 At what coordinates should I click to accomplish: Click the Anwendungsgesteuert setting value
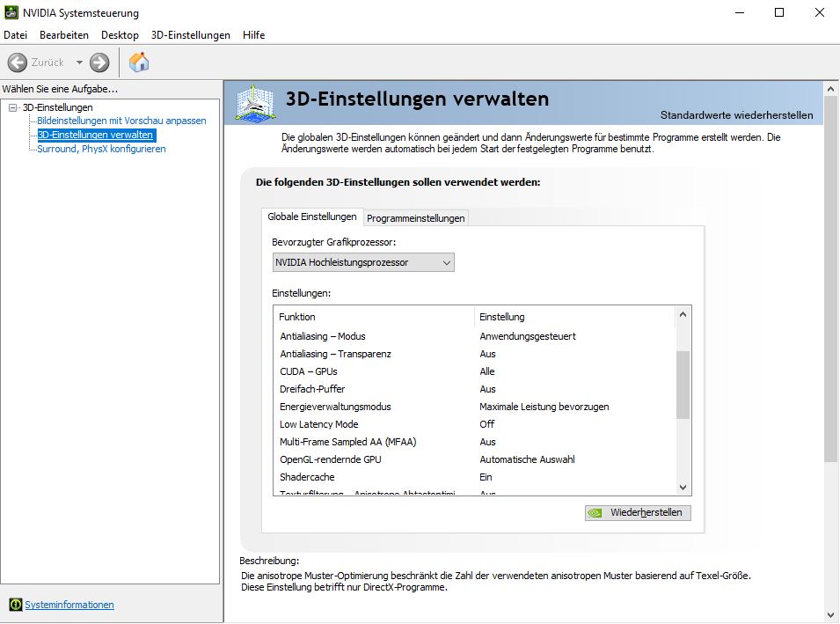point(528,336)
